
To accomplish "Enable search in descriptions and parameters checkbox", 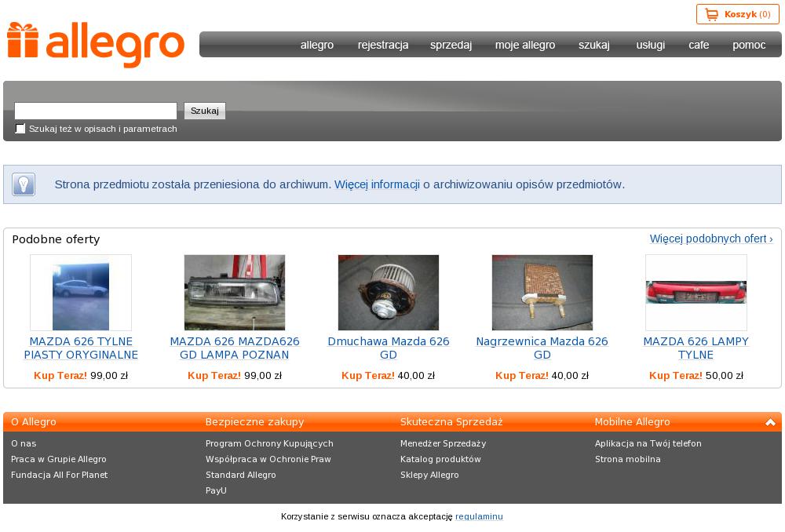I will pyautogui.click(x=20, y=129).
